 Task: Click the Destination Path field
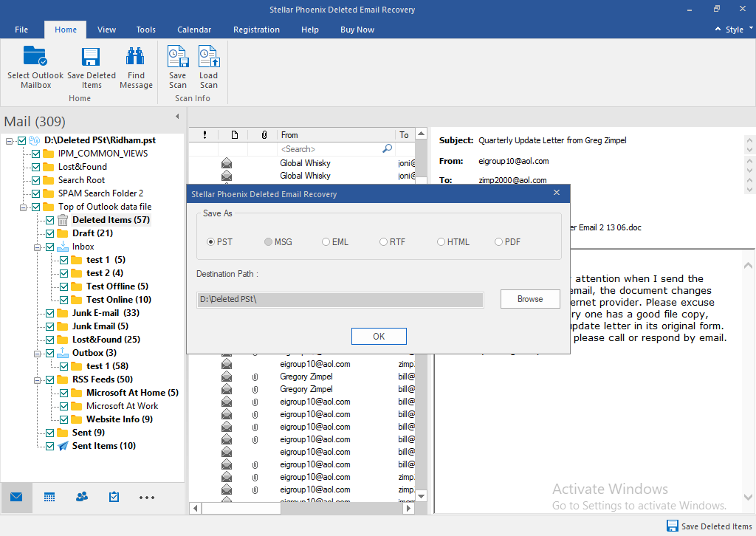340,299
